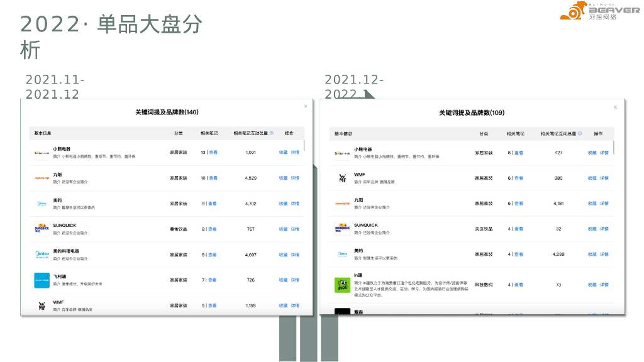This screenshot has width=644, height=362.
Task: Open the SUNQUICK logo in the 140-brand panel
Action: (x=42, y=229)
